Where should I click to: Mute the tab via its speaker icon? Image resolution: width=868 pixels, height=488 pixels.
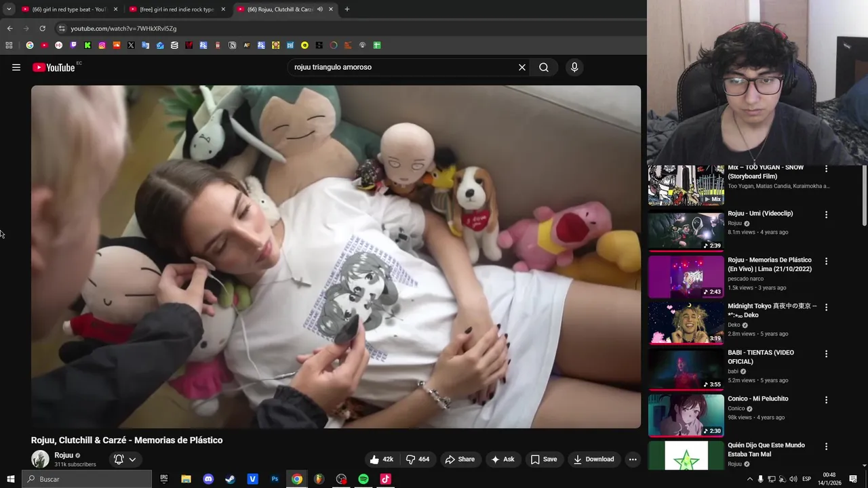320,9
